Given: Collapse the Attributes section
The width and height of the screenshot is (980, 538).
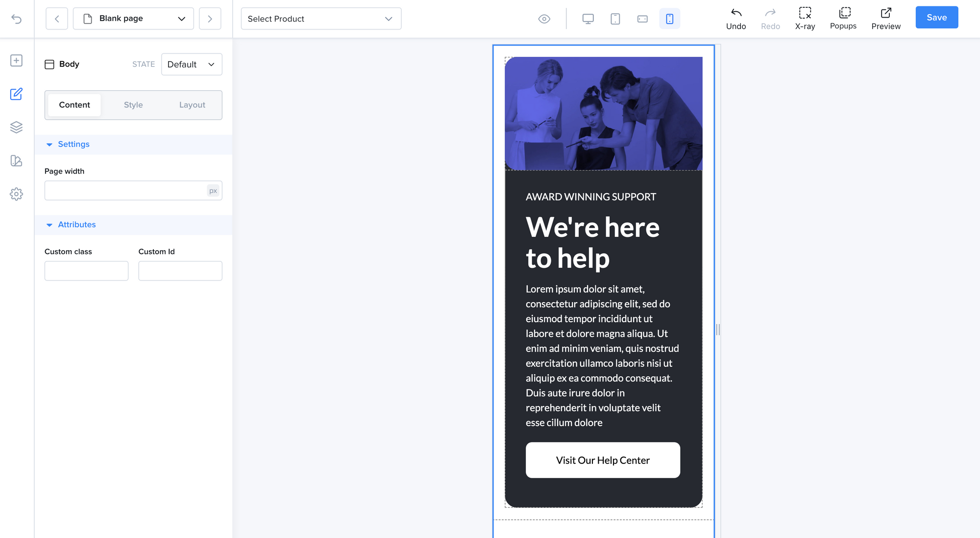Looking at the screenshot, I should point(133,225).
